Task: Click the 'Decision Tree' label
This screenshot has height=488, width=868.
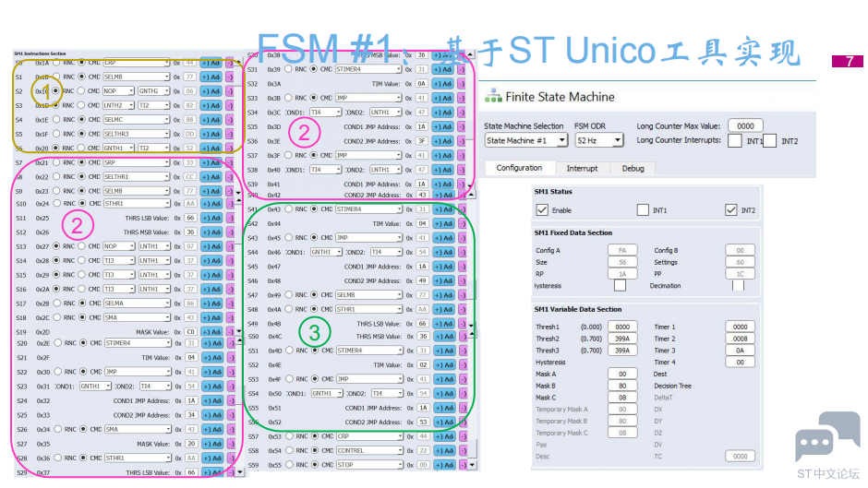Action: (672, 386)
